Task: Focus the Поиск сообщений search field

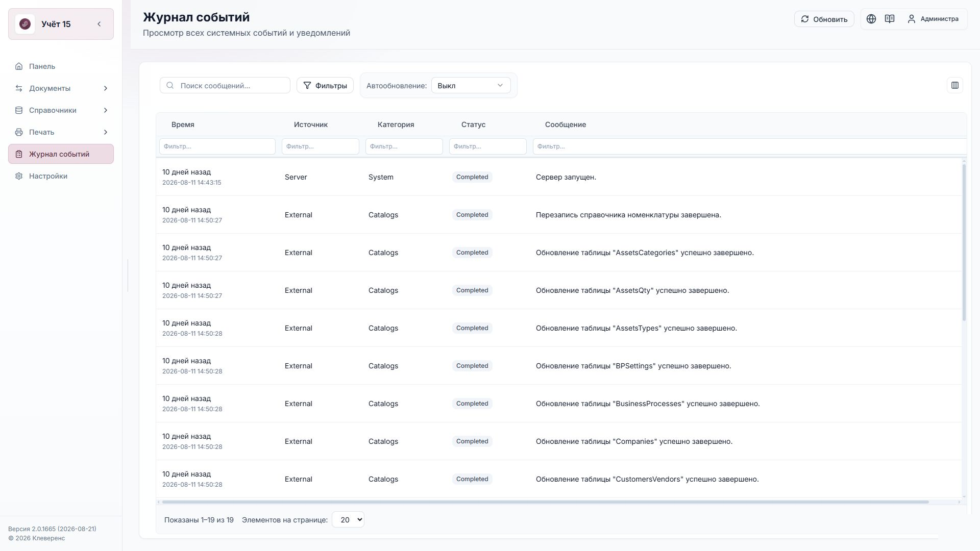Action: 225,85
